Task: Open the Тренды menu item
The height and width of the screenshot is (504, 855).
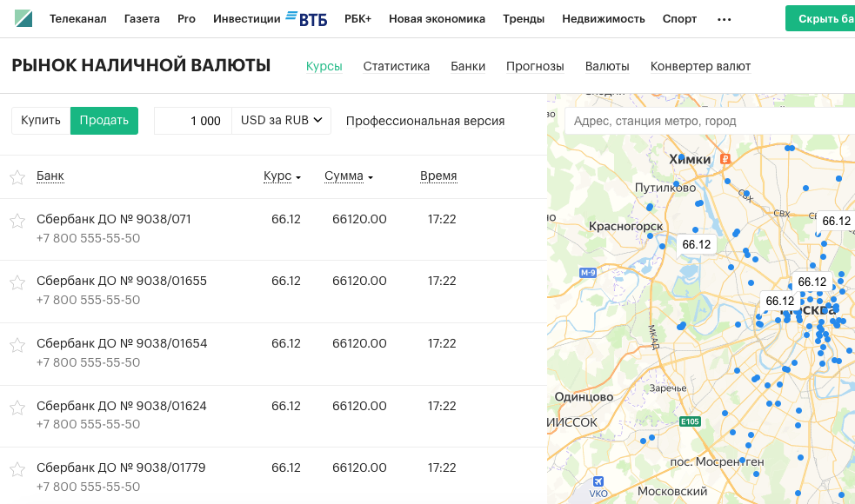Action: [x=524, y=18]
